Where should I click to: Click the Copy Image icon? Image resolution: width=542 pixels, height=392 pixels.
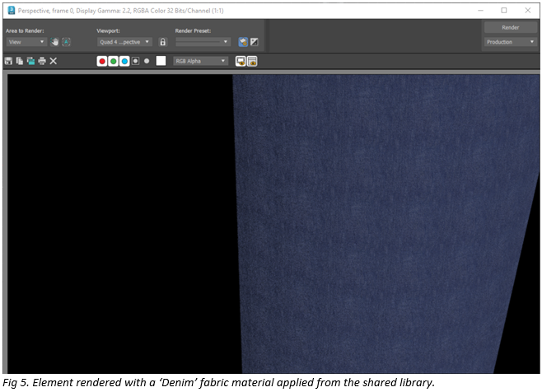(x=20, y=61)
